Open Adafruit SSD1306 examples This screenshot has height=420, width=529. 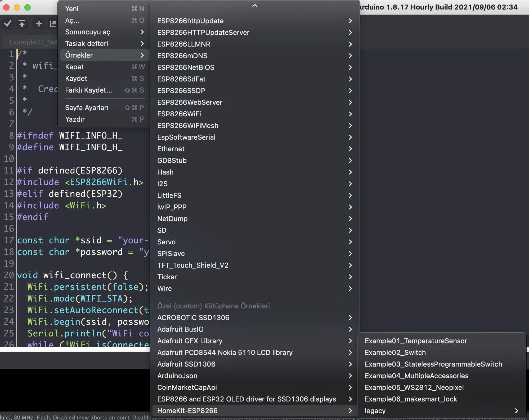pos(255,364)
